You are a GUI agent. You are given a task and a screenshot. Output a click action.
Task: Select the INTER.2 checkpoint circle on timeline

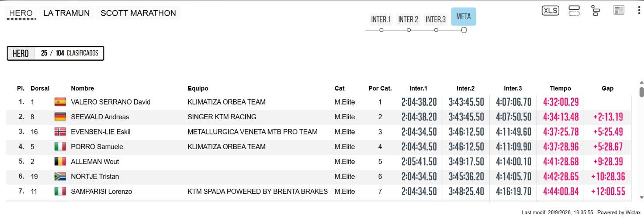(x=409, y=30)
